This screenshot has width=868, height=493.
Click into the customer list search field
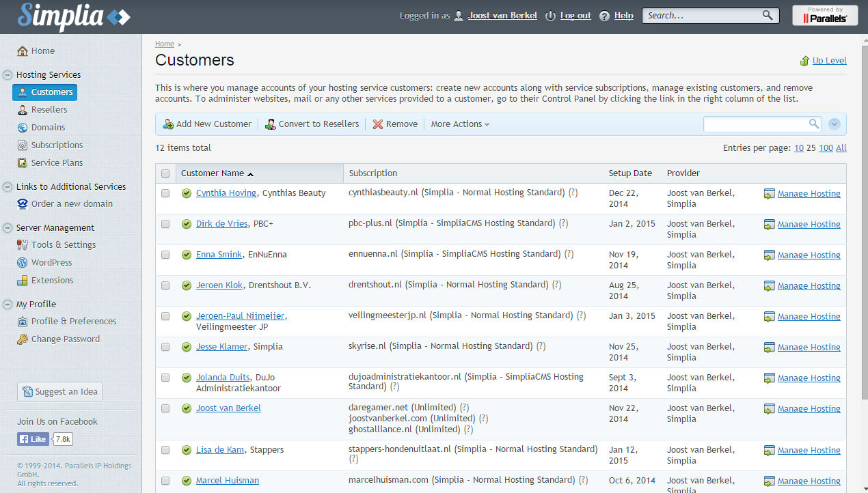756,124
